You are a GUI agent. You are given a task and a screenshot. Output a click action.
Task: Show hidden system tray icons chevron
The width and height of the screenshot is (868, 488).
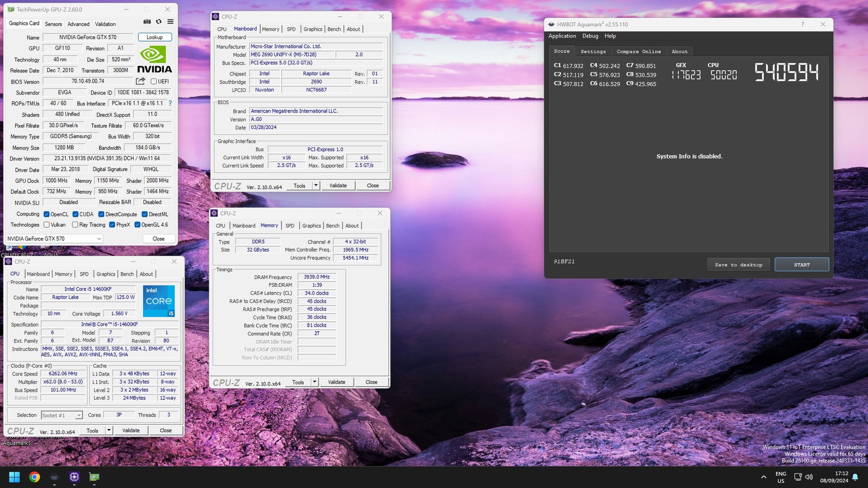(x=764, y=477)
